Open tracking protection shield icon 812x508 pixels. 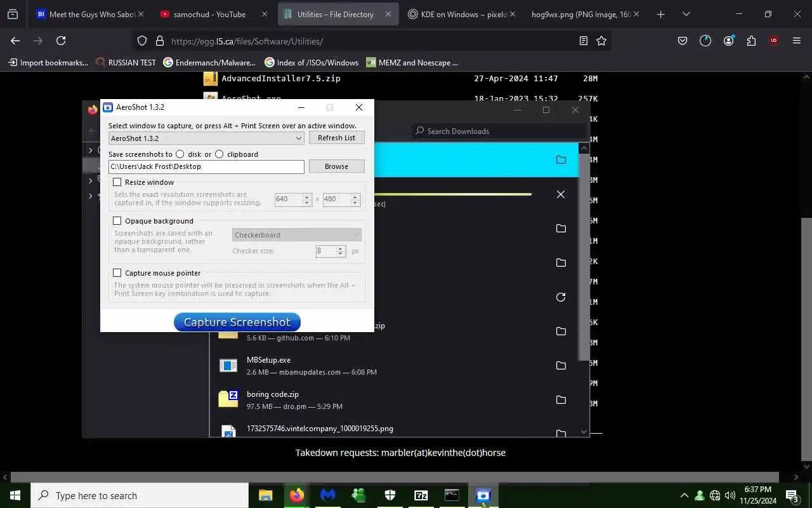tap(142, 41)
